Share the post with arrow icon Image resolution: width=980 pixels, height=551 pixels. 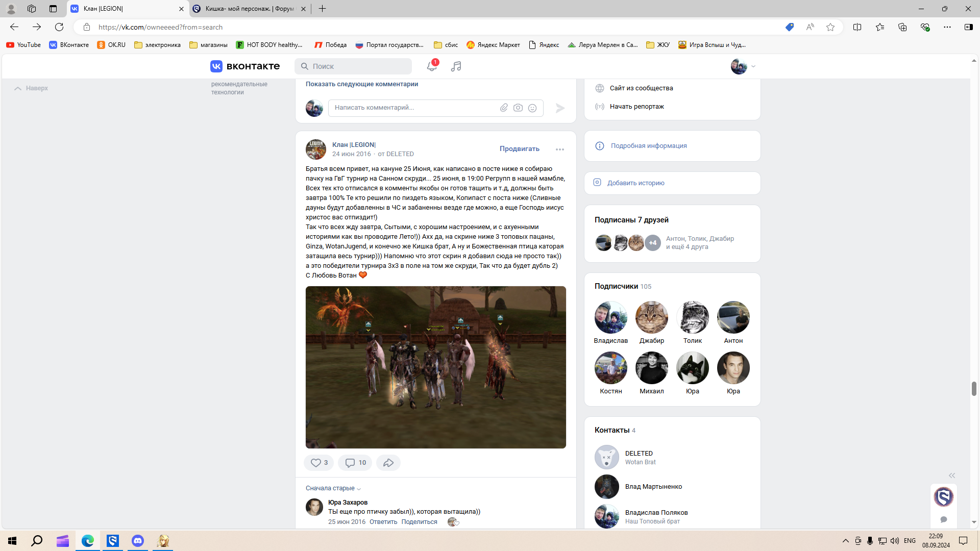388,463
